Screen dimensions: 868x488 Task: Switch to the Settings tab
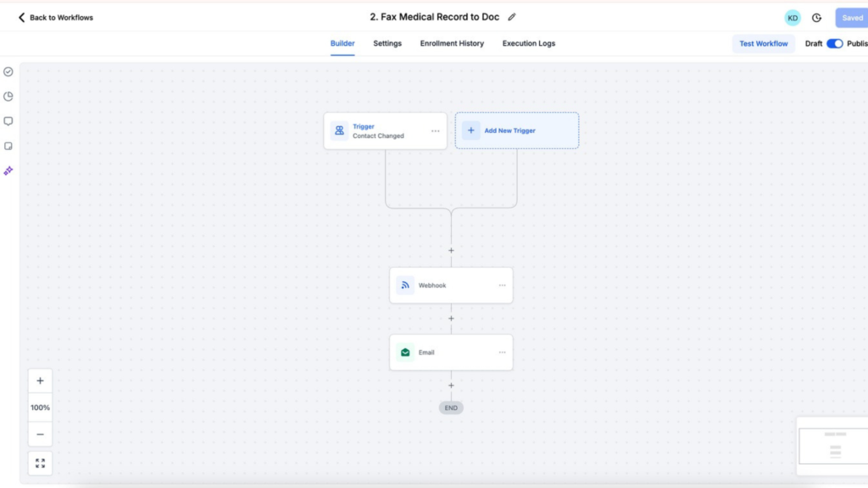pyautogui.click(x=387, y=43)
